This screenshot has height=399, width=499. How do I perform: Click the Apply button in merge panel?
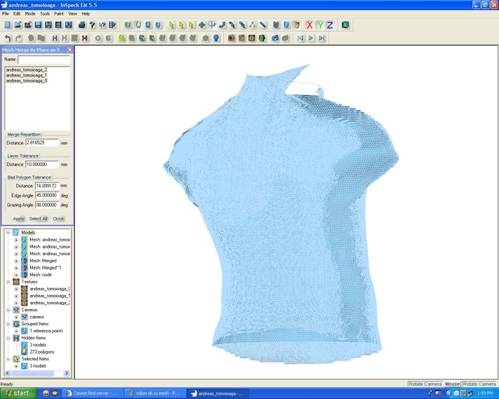(19, 219)
